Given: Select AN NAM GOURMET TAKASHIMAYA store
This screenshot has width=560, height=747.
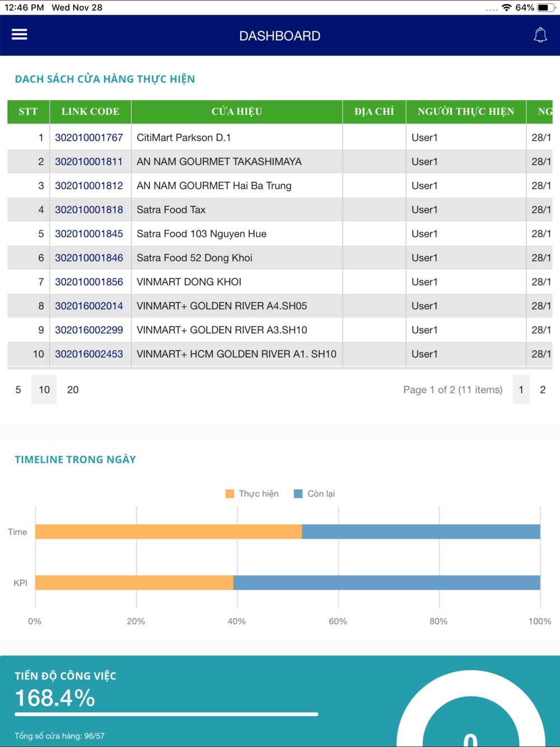Looking at the screenshot, I should click(x=219, y=162).
